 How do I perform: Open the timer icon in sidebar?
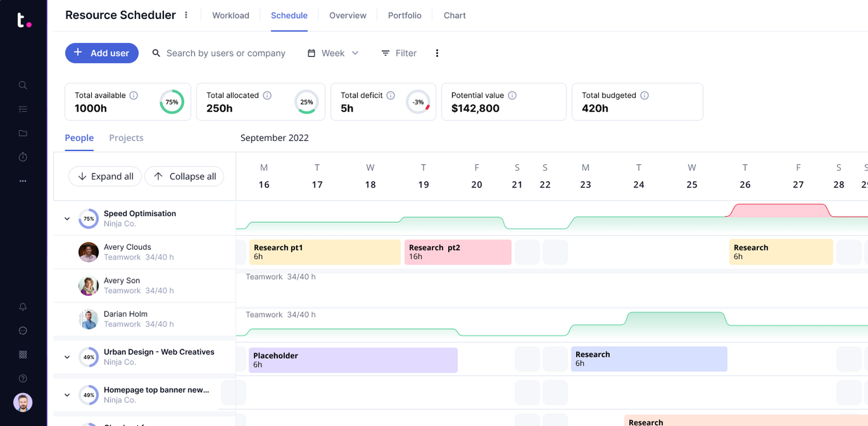pyautogui.click(x=23, y=157)
